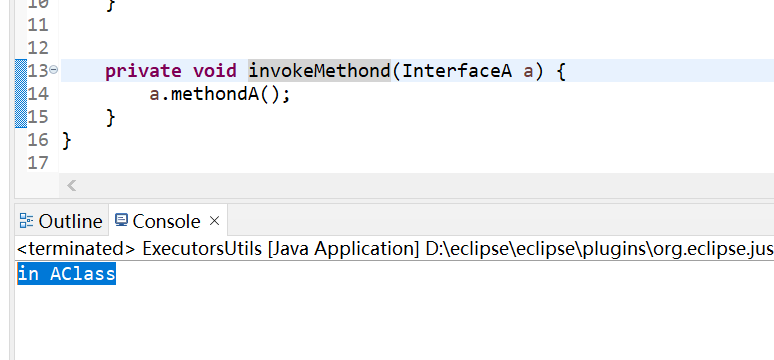The height and width of the screenshot is (360, 774).
Task: Click the InterfaceA parameter type
Action: 457,71
